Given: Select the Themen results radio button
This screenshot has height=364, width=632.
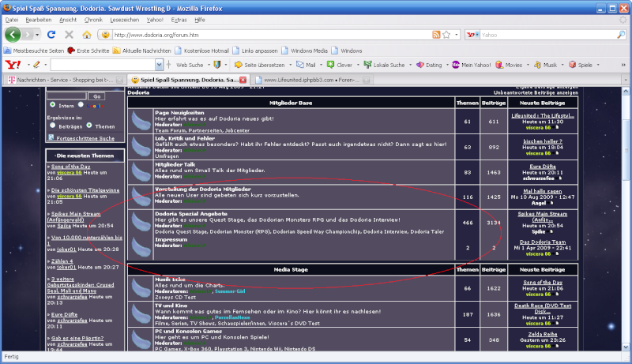Looking at the screenshot, I should 89,126.
